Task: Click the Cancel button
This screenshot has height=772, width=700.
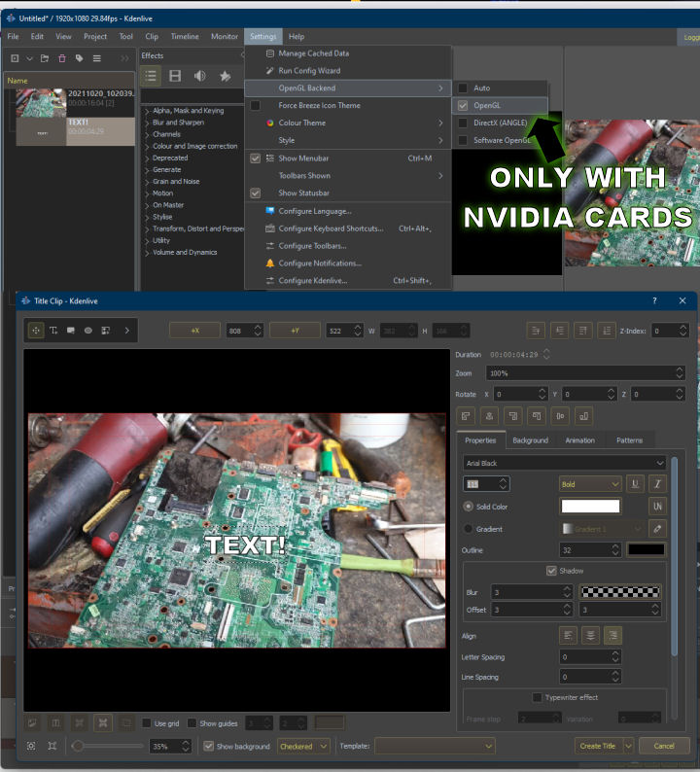Action: coord(664,746)
